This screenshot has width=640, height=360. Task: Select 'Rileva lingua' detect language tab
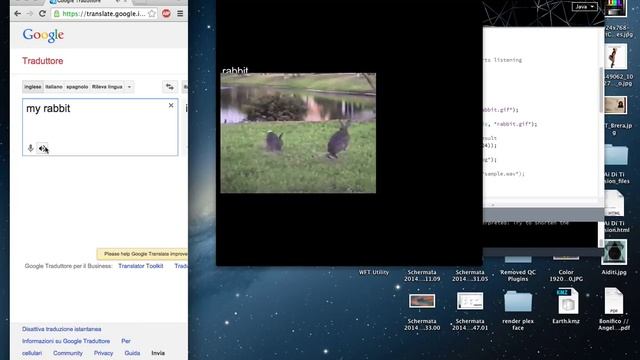tap(107, 87)
